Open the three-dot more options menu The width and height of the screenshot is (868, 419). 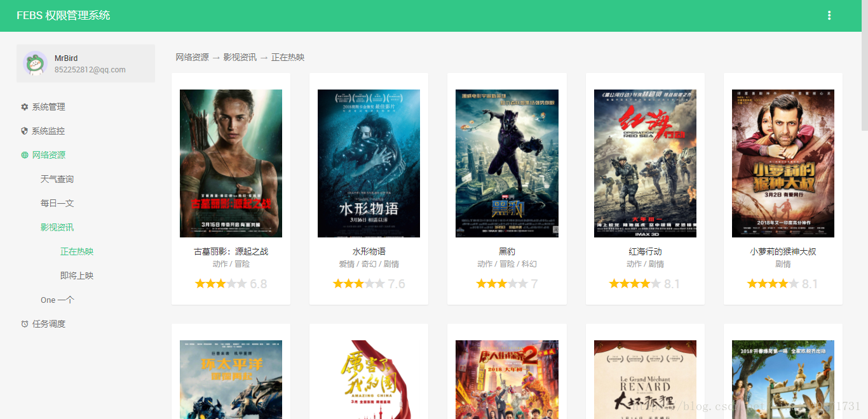pyautogui.click(x=829, y=15)
